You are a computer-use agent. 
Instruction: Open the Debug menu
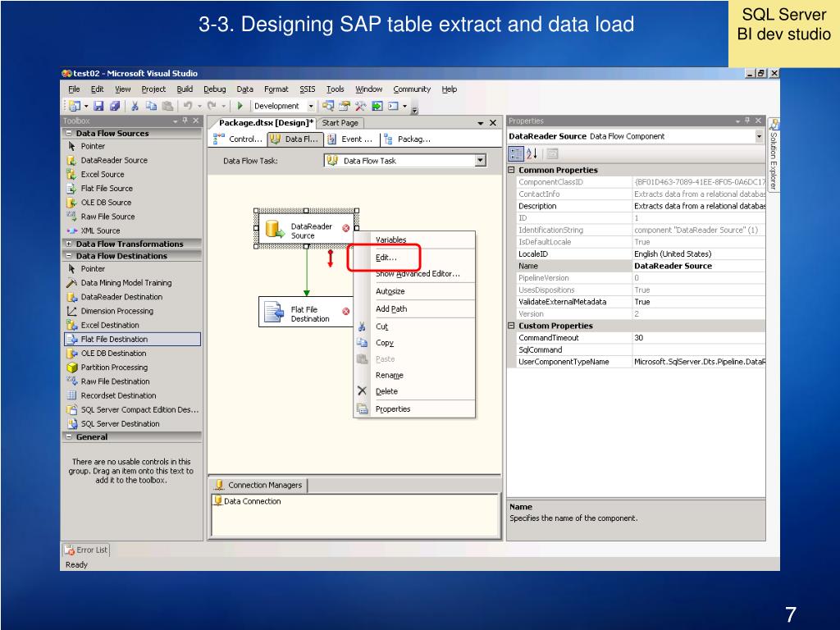215,89
